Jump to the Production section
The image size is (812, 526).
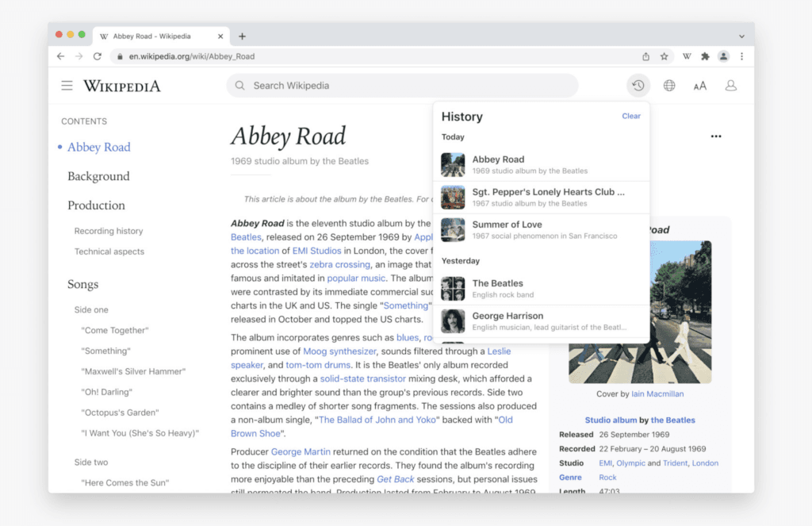(x=96, y=205)
